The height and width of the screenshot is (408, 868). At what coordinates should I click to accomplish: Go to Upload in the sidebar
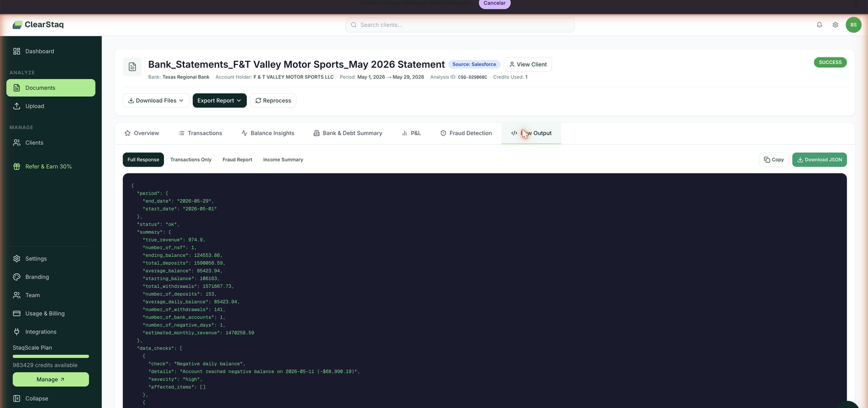pos(51,106)
